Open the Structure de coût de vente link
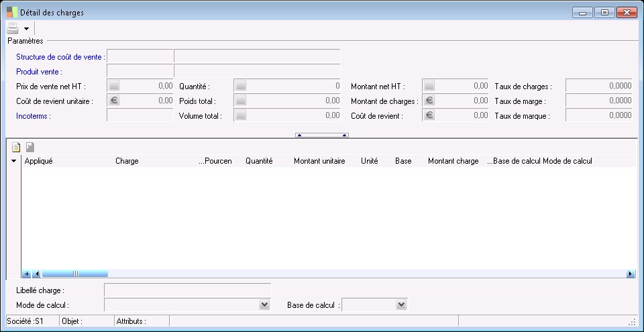 [x=59, y=57]
